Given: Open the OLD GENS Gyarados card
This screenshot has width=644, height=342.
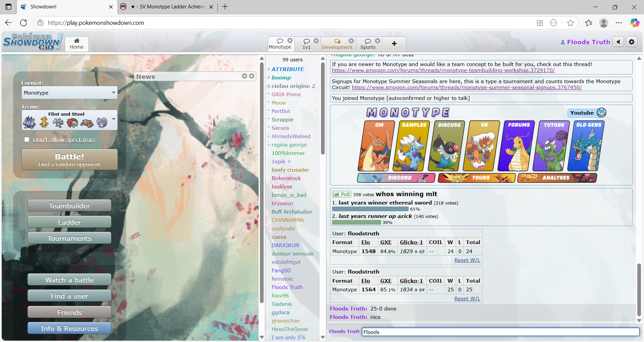Looking at the screenshot, I should click(586, 146).
